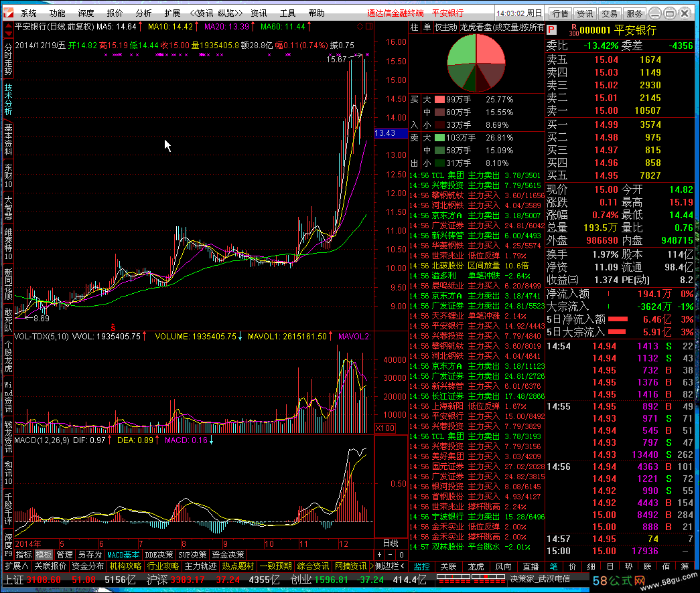Screen dimensions: 700x593
Task: Open the 报价 menu
Action: click(x=115, y=13)
